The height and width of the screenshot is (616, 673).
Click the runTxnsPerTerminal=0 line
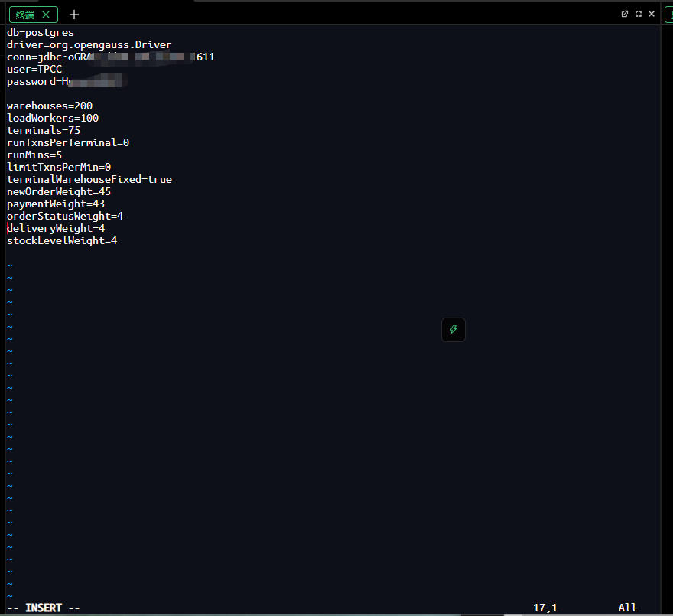68,142
